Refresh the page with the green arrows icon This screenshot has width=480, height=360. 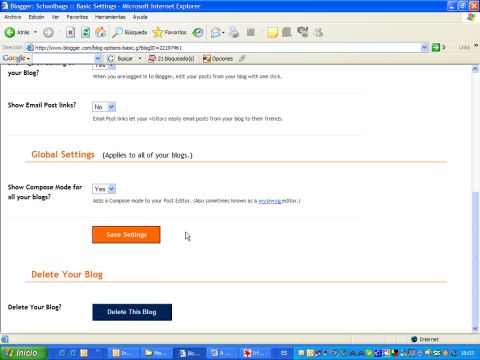tap(86, 32)
